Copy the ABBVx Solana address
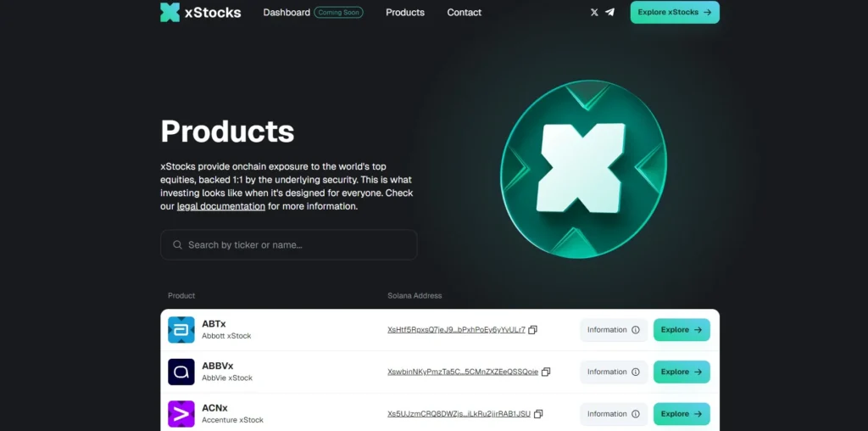The image size is (868, 431). [546, 372]
